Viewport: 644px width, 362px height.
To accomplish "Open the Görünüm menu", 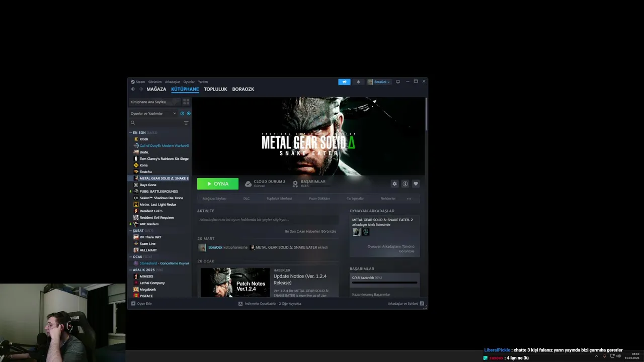I will click(x=155, y=82).
